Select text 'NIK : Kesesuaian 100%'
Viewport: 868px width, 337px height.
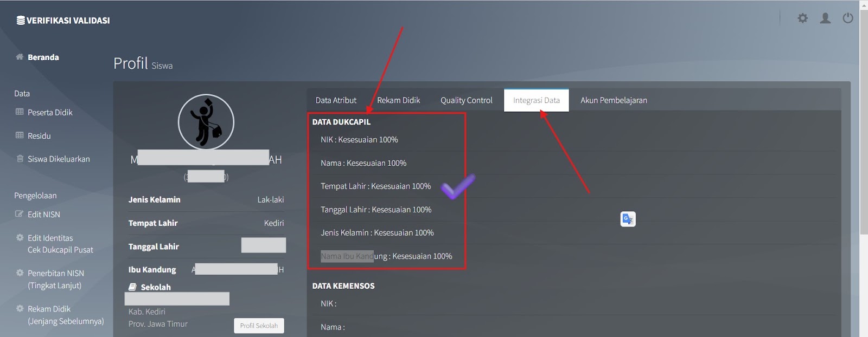pos(359,140)
